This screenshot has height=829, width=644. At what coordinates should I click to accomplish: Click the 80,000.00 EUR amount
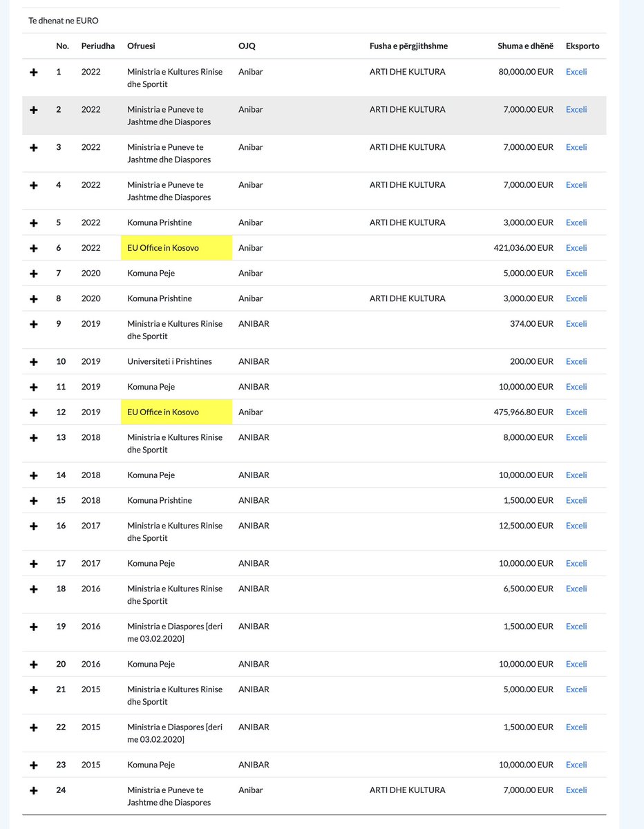526,72
